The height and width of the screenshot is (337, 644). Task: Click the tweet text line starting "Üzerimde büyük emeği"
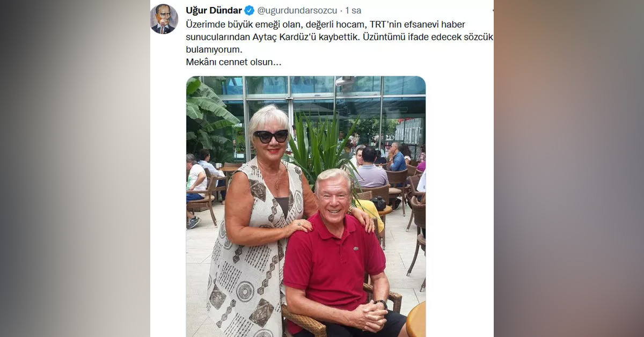tap(326, 24)
